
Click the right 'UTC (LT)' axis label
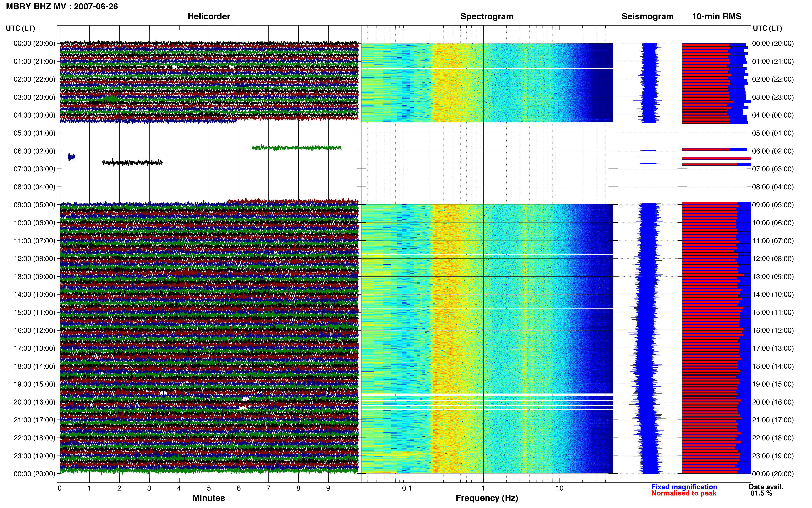pyautogui.click(x=767, y=28)
